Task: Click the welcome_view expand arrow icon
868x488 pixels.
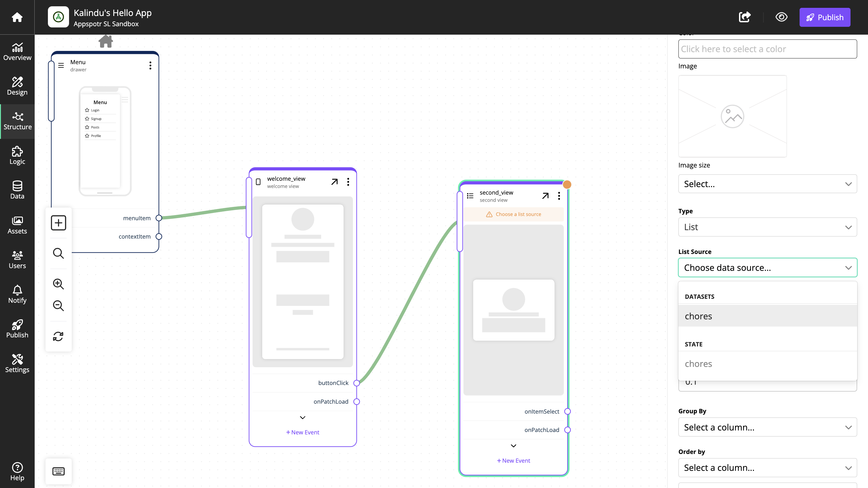Action: [335, 181]
